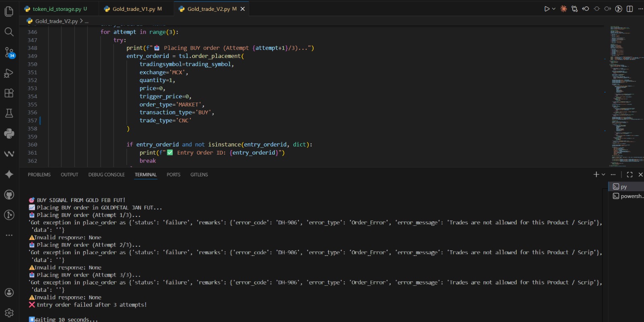This screenshot has width=644, height=322.
Task: Open the Python extension sidebar view
Action: coord(9,134)
